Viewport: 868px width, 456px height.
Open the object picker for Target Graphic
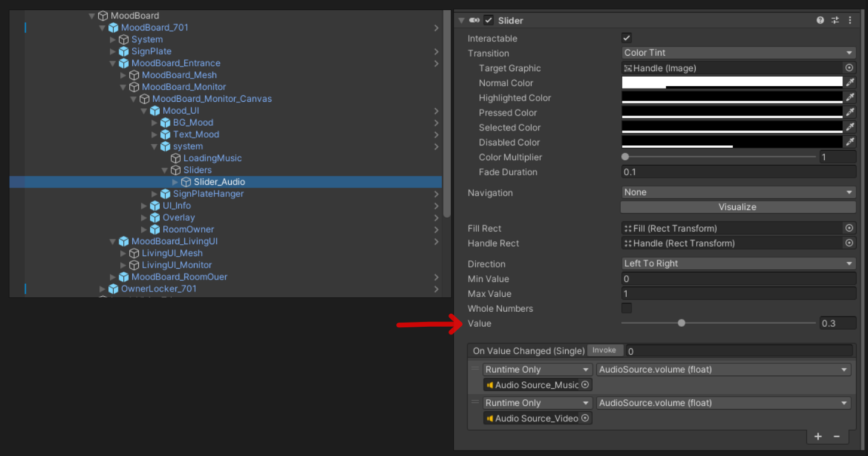click(x=849, y=68)
